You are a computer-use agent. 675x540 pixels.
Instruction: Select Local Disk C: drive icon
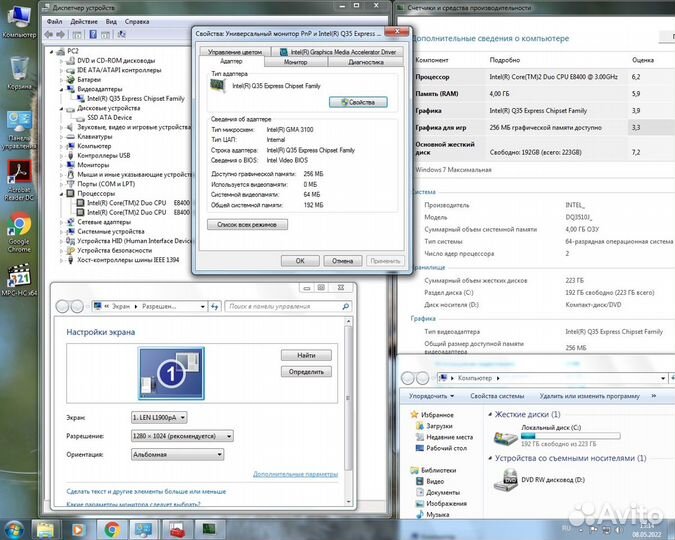(505, 438)
